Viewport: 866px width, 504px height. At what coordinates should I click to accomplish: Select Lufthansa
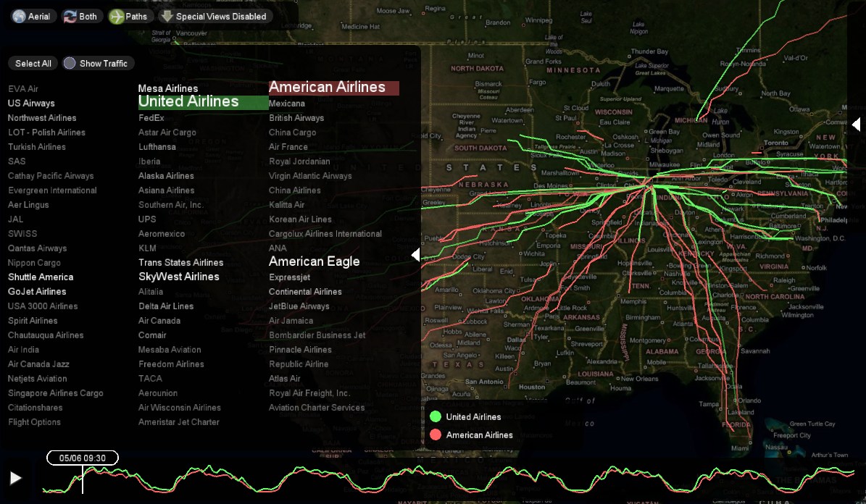(157, 147)
